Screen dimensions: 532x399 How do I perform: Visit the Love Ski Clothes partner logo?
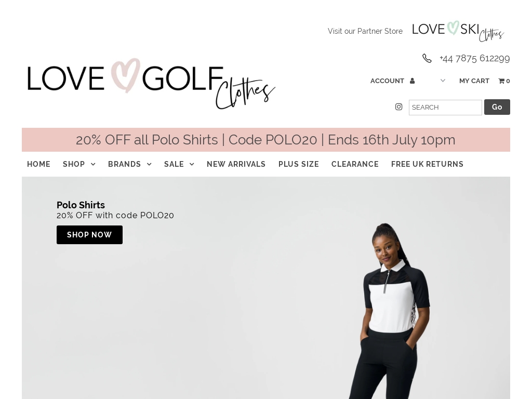[x=458, y=31]
